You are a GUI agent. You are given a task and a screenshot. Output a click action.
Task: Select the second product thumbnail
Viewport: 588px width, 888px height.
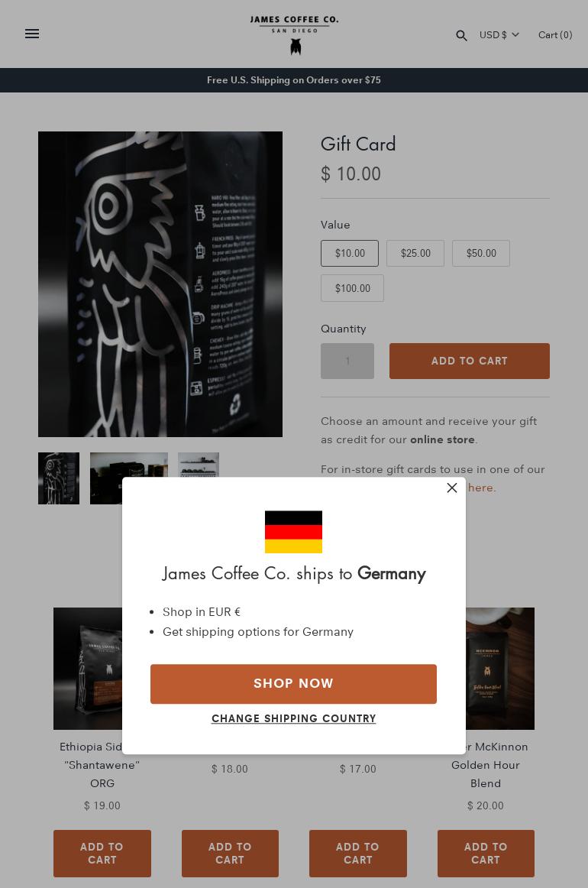pos(129,478)
